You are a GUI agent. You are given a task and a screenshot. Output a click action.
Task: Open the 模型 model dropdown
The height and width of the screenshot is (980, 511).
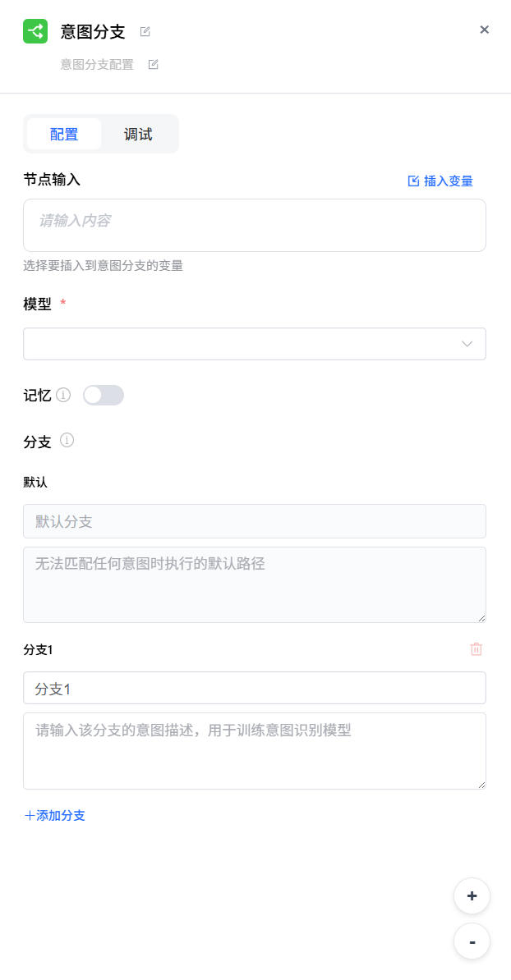[x=255, y=344]
